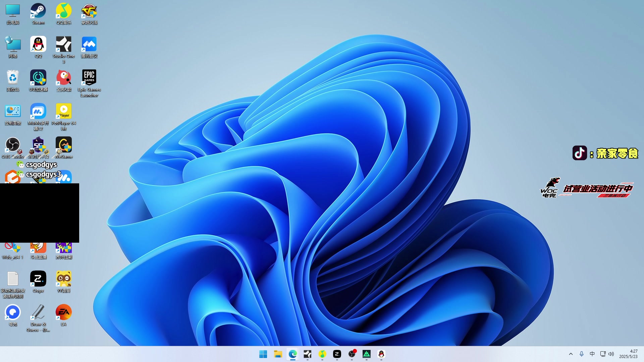Screen dimensions: 644x362
Task: Select the 界外狂潮 desktop shortcut
Action: [64, 251]
